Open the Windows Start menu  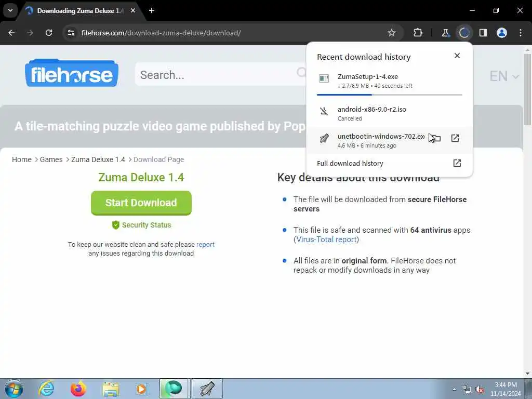(x=14, y=389)
